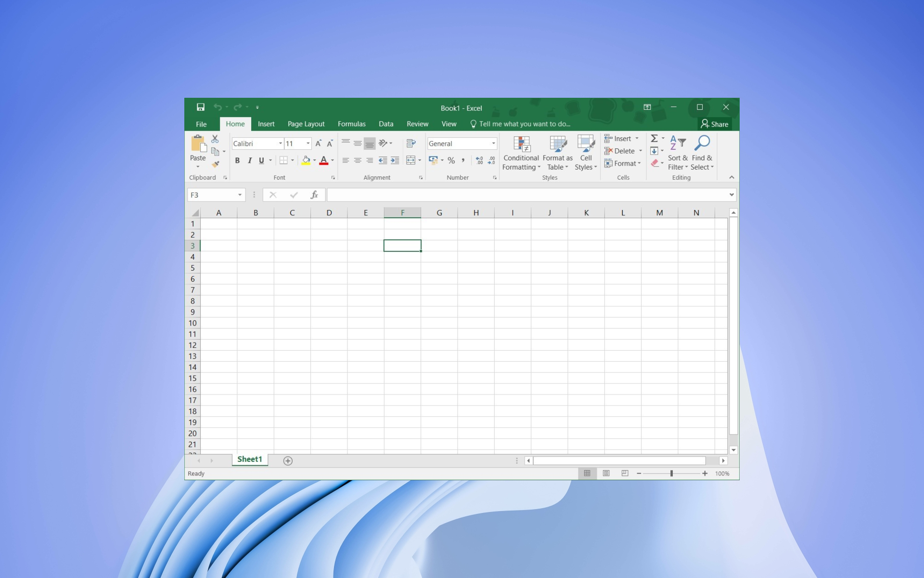The height and width of the screenshot is (578, 924).
Task: Open the Formulas tab
Action: (x=351, y=124)
